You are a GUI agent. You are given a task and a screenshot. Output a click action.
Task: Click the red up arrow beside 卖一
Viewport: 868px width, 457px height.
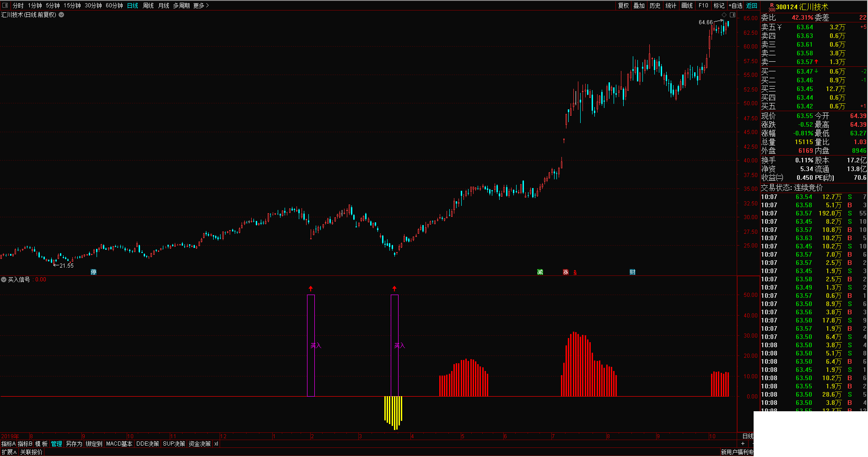(816, 62)
